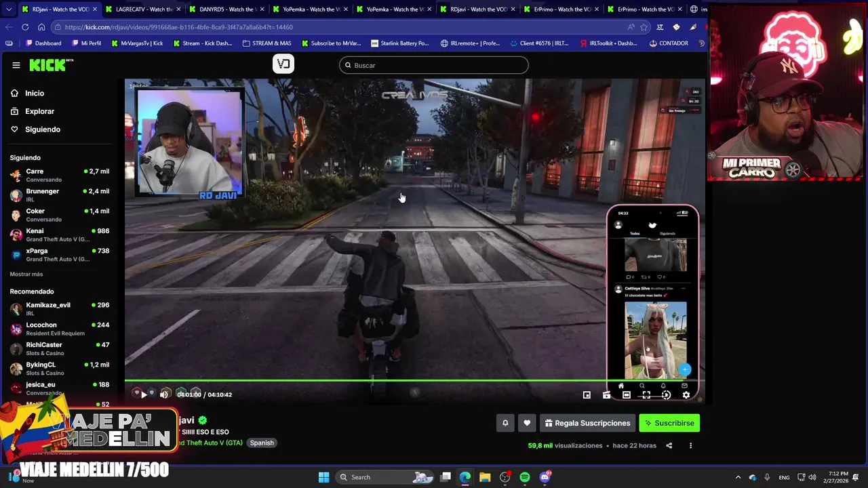This screenshot has height=488, width=868.
Task: Open Kamikaze_evil recommended channel
Action: tap(59, 308)
